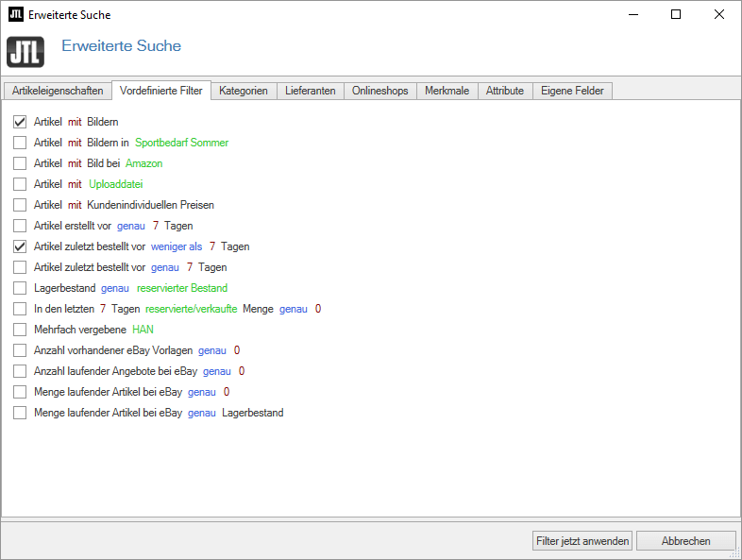
Task: Go to the Lieferanten tab
Action: [310, 91]
